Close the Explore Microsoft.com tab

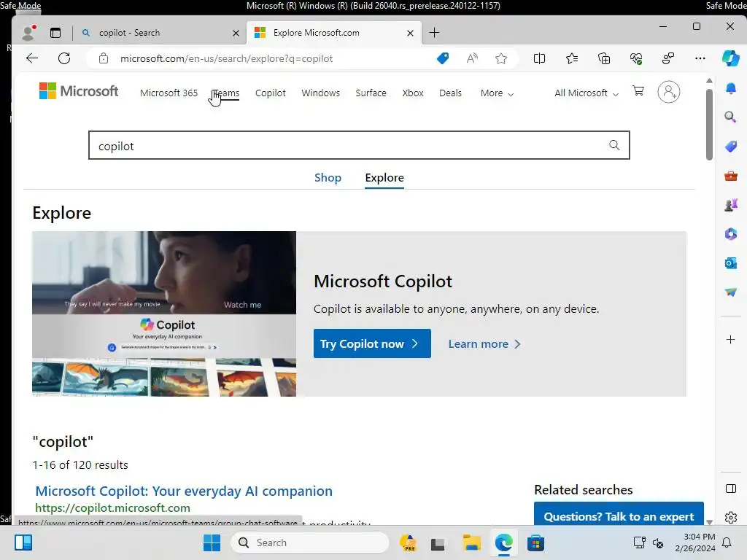coord(410,33)
